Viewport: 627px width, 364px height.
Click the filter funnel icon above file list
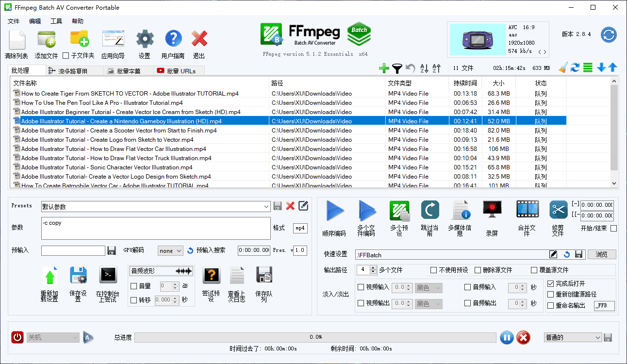[x=397, y=68]
